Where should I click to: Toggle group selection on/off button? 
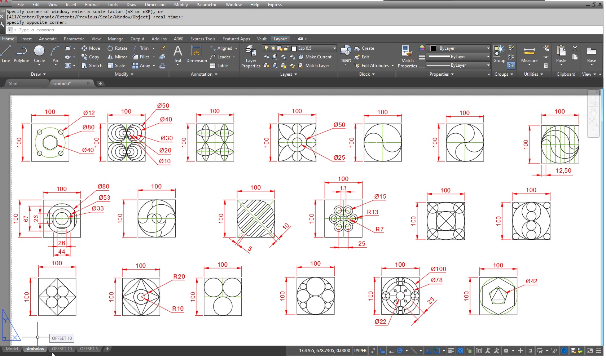pos(511,66)
